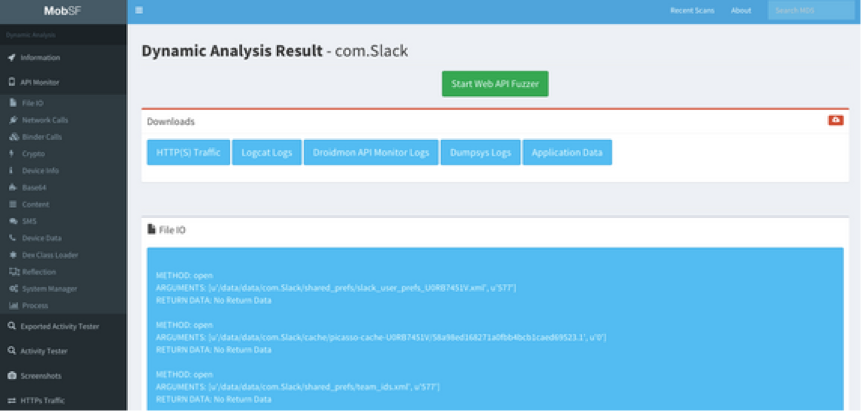This screenshot has width=865, height=415.
Task: Click the Device Info icon
Action: (12, 171)
